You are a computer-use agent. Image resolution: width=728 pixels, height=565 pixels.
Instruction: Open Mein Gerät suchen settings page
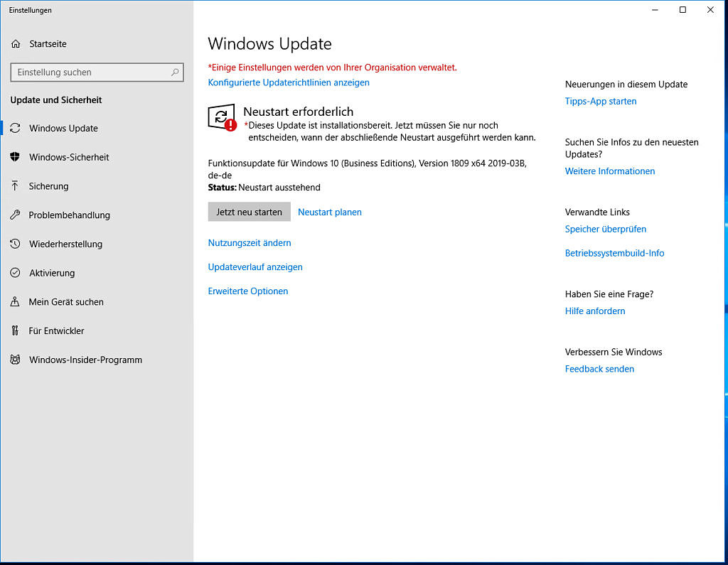point(66,302)
